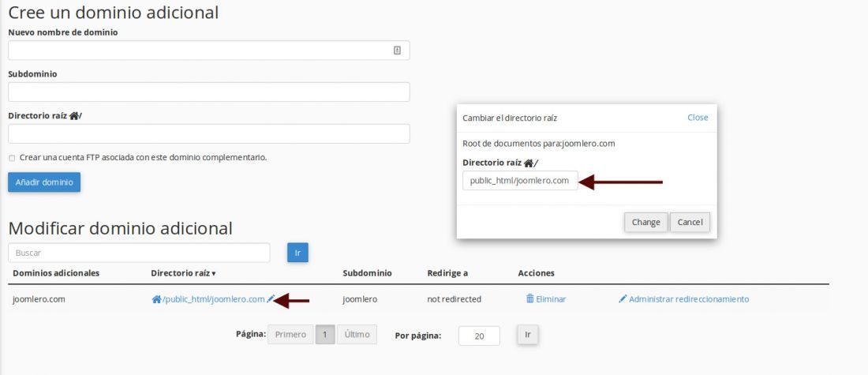868x375 pixels.
Task: Click the autofill icon inside Nuevo nombre de dominio
Action: click(x=397, y=51)
